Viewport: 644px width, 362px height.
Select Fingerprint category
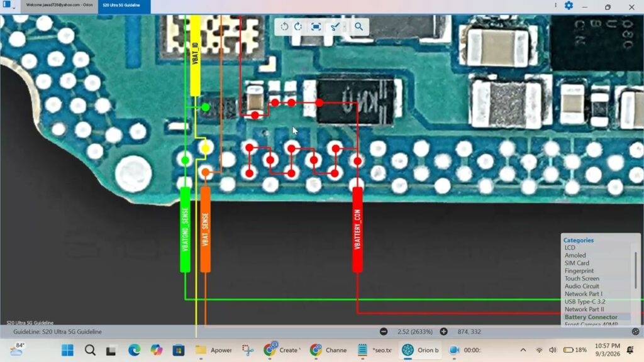(x=579, y=271)
